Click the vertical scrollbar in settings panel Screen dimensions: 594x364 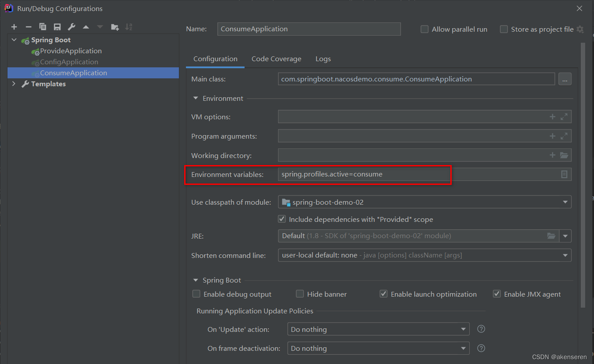583,175
